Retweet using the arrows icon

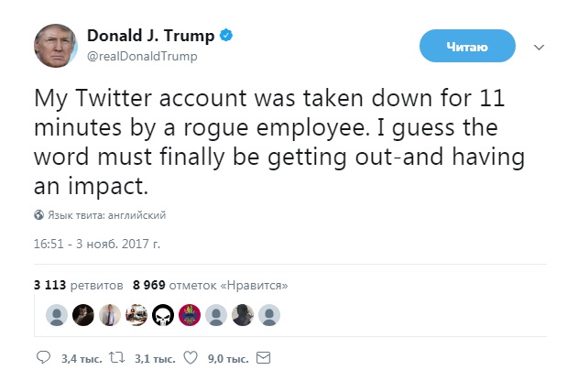[x=115, y=358]
